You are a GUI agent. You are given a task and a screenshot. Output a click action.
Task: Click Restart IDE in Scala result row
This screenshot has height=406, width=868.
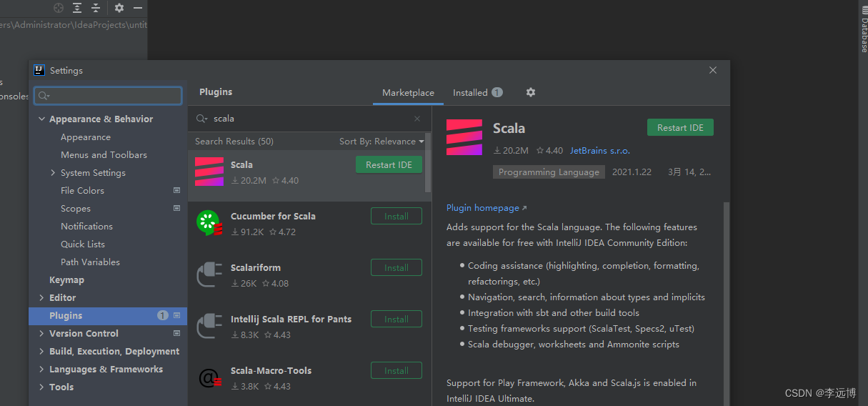pyautogui.click(x=389, y=164)
